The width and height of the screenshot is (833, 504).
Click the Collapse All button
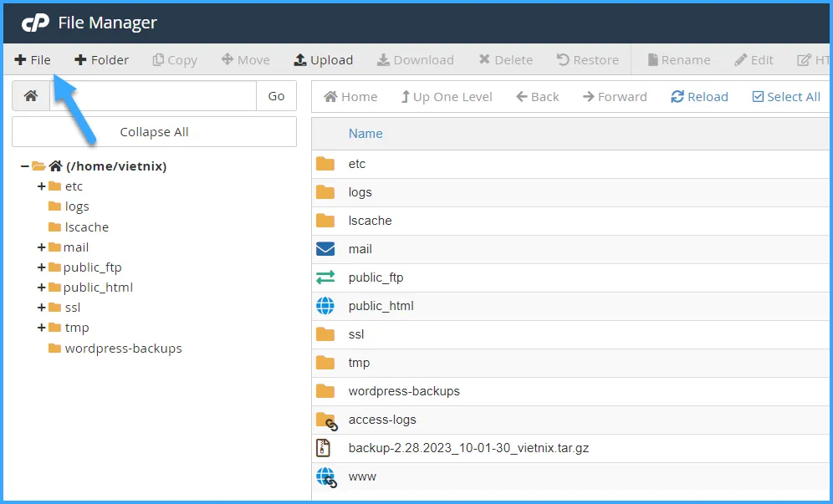154,131
